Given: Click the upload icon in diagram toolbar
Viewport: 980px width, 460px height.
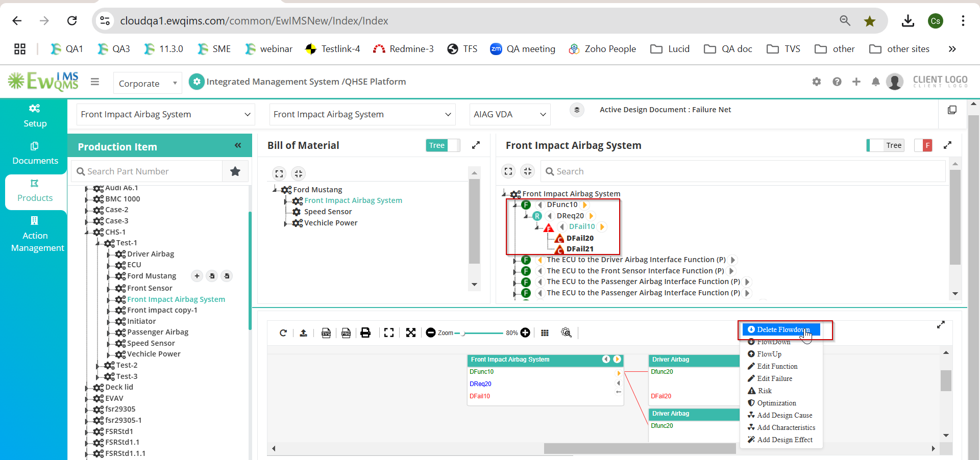Looking at the screenshot, I should point(303,333).
